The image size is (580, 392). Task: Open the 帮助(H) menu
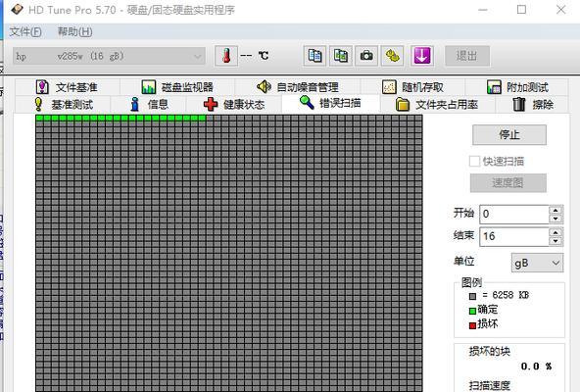(x=74, y=31)
